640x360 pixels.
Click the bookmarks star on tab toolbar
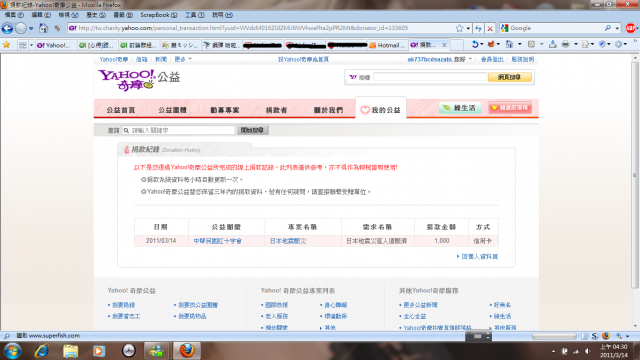pos(6,45)
